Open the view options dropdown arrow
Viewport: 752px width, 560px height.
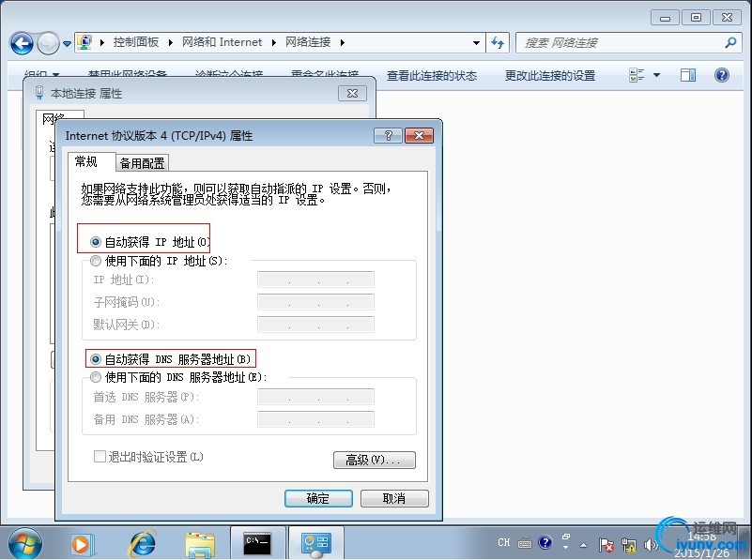[x=656, y=75]
